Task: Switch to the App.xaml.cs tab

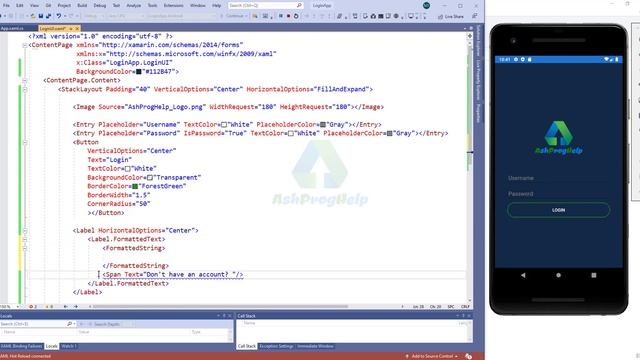Action: [x=12, y=29]
